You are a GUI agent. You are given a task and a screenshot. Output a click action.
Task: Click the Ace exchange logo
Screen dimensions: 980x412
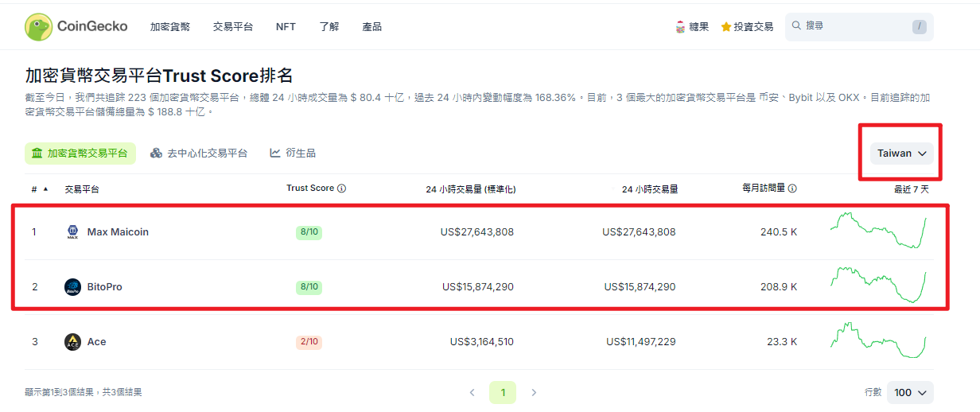(72, 342)
